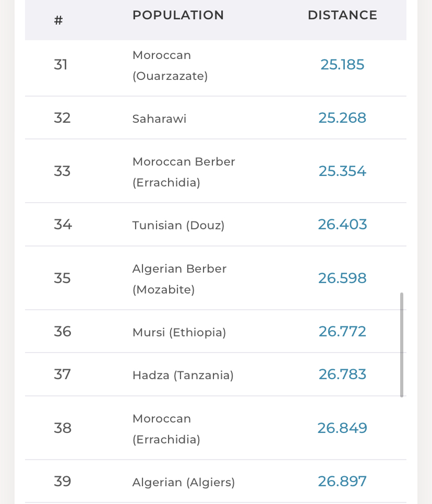Click the 26.897 distance for Algerian (Algiers)
The height and width of the screenshot is (504, 432).
342,482
